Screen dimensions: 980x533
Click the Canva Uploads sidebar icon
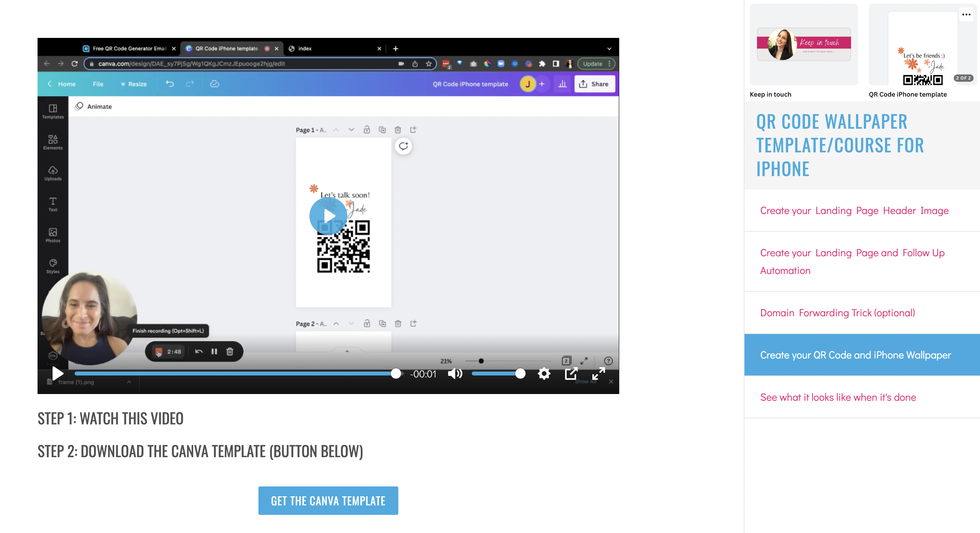point(53,173)
